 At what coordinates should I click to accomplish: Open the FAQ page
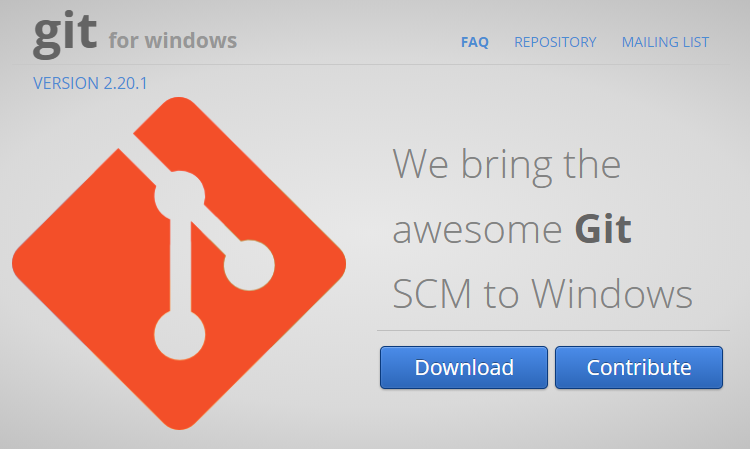474,42
